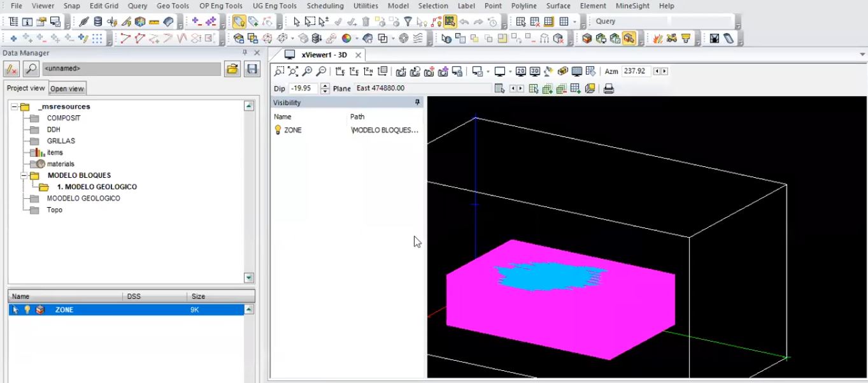Switch viewer to 2D mode icon
868x383 pixels.
pos(521,71)
